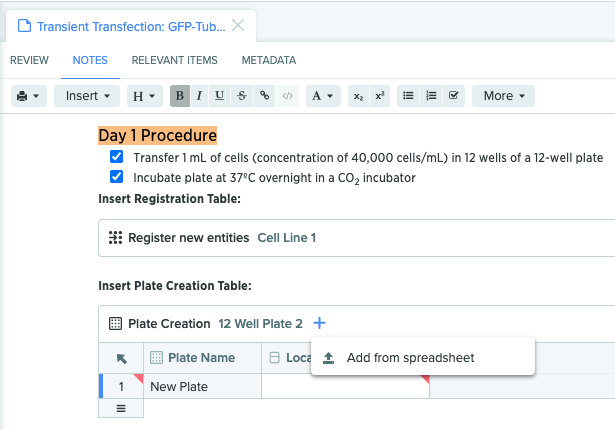Apply underline formatting
The width and height of the screenshot is (615, 429).
point(219,96)
